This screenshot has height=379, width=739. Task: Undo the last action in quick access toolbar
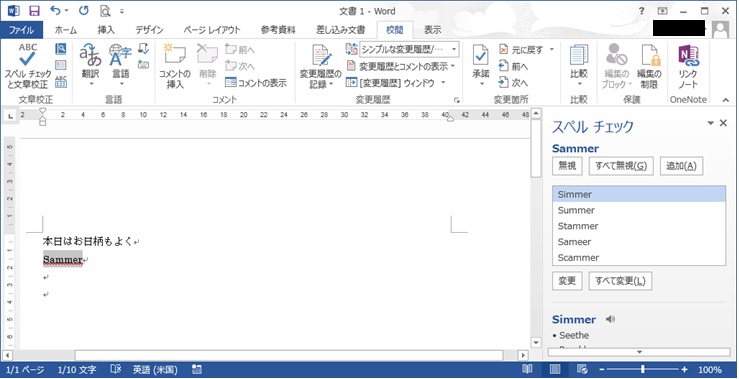[x=56, y=11]
